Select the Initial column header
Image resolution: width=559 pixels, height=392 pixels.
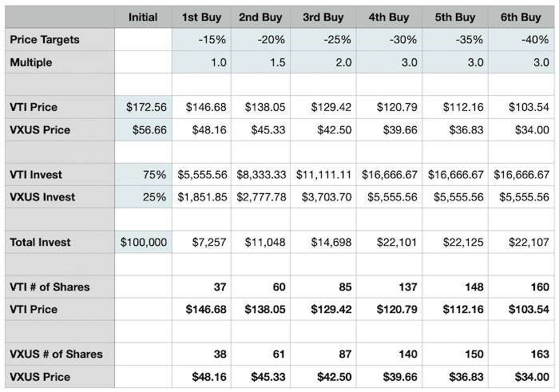[x=143, y=17]
